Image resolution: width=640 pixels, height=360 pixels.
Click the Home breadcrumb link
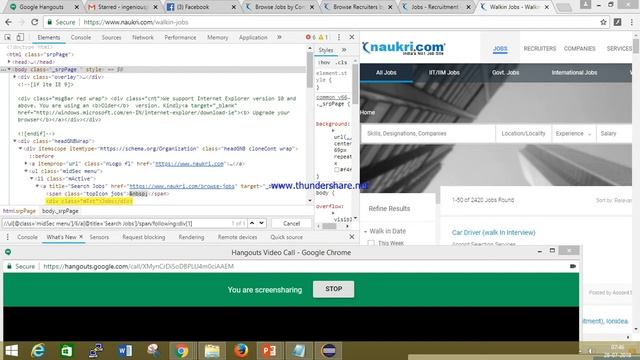(367, 112)
